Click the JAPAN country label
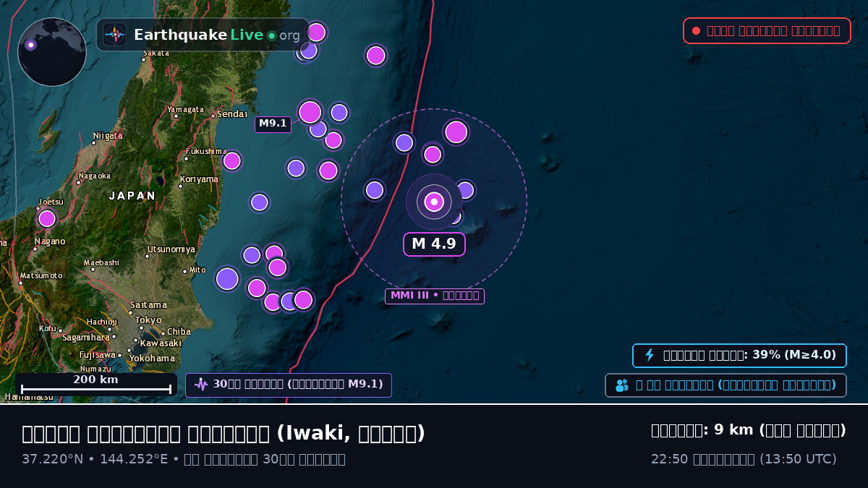 132,196
